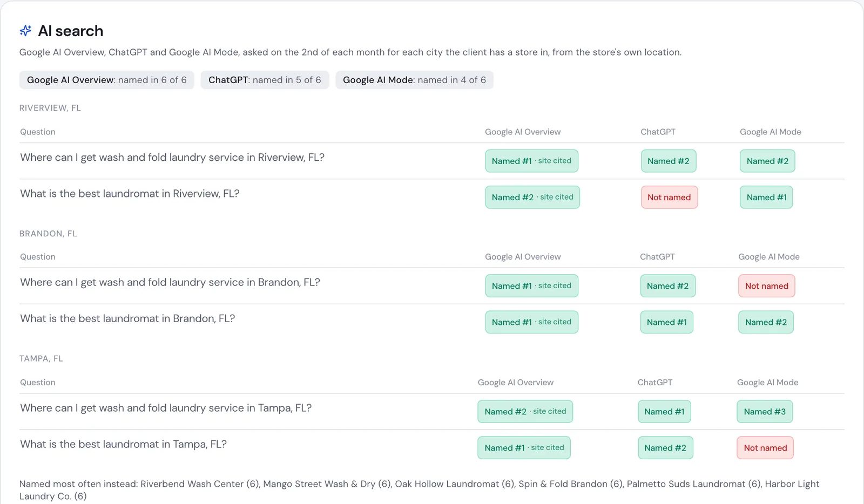Image resolution: width=864 pixels, height=504 pixels.
Task: Click Brandon wash and fold ChatGPT "Named #2" badge
Action: point(667,285)
